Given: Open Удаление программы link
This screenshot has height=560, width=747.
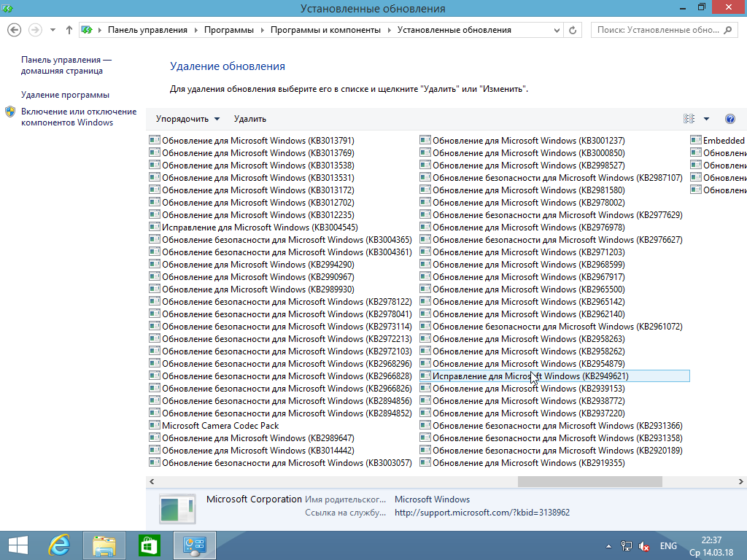Looking at the screenshot, I should coord(65,95).
